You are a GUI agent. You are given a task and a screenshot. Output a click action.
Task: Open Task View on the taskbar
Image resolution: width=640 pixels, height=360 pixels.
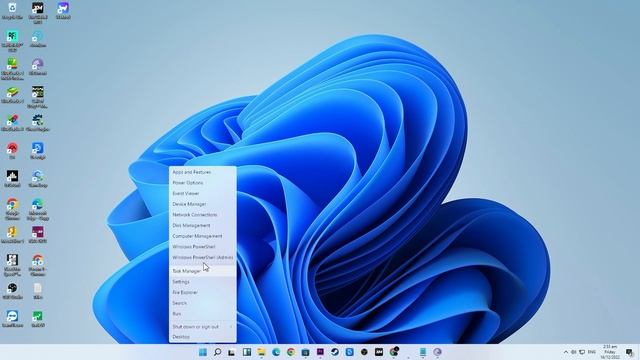232,352
